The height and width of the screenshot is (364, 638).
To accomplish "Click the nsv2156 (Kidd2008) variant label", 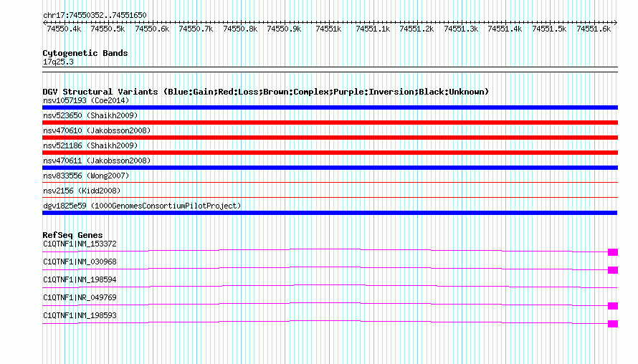I will 82,191.
